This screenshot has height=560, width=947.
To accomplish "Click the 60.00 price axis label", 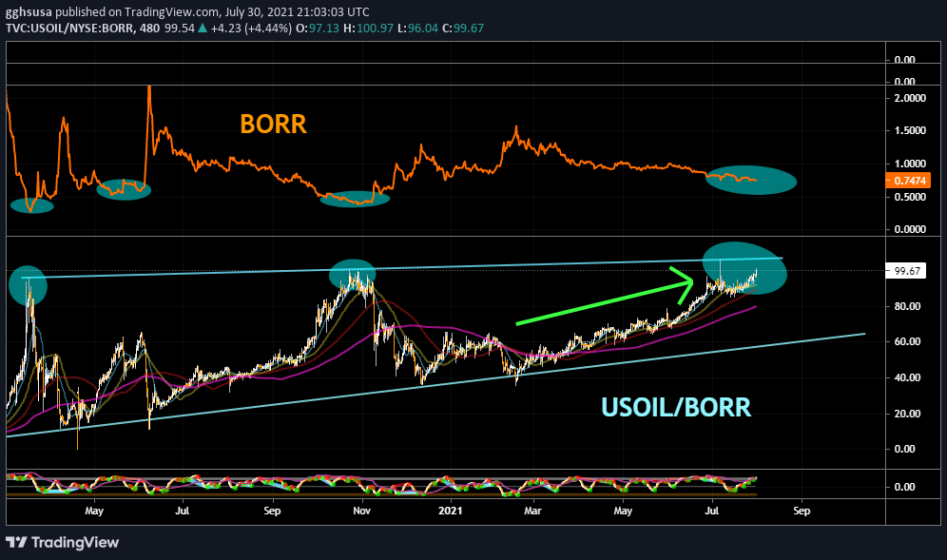I will point(907,342).
